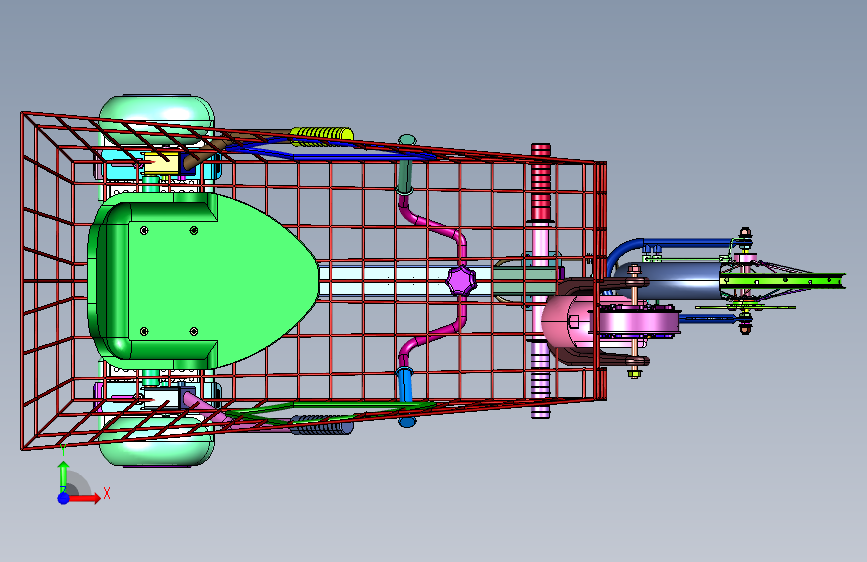867x562 pixels.
Task: Select the teal handle grip at the top
Action: 406,165
